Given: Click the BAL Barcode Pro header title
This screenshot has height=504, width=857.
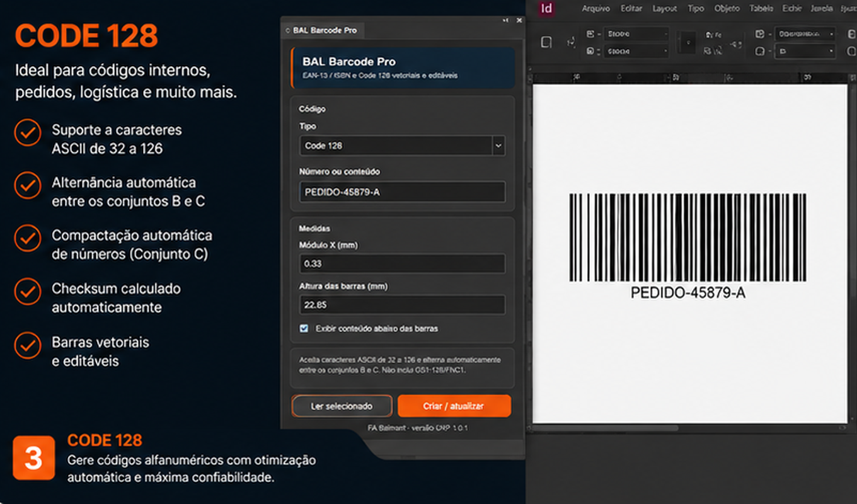Looking at the screenshot, I should pos(349,62).
